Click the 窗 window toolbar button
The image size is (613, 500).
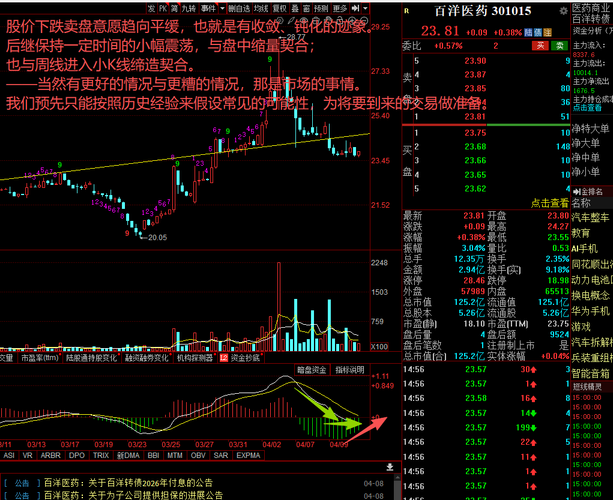tap(306, 8)
